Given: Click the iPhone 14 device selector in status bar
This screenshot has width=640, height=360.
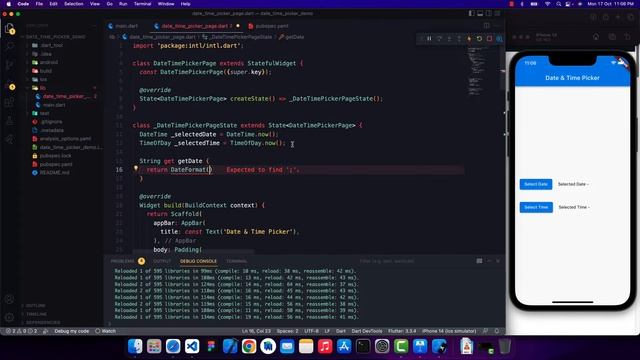Looking at the screenshot, I should [449, 331].
